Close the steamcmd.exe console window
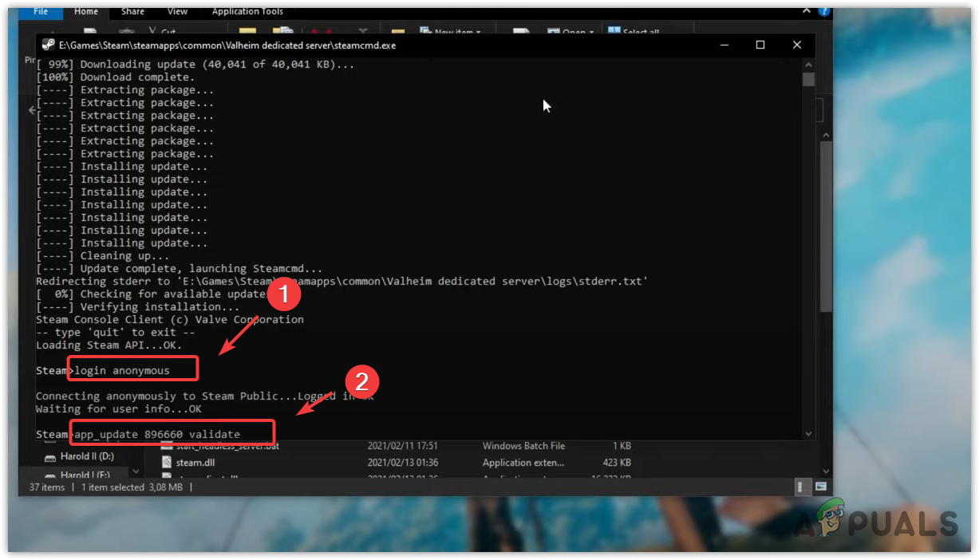 [x=797, y=45]
